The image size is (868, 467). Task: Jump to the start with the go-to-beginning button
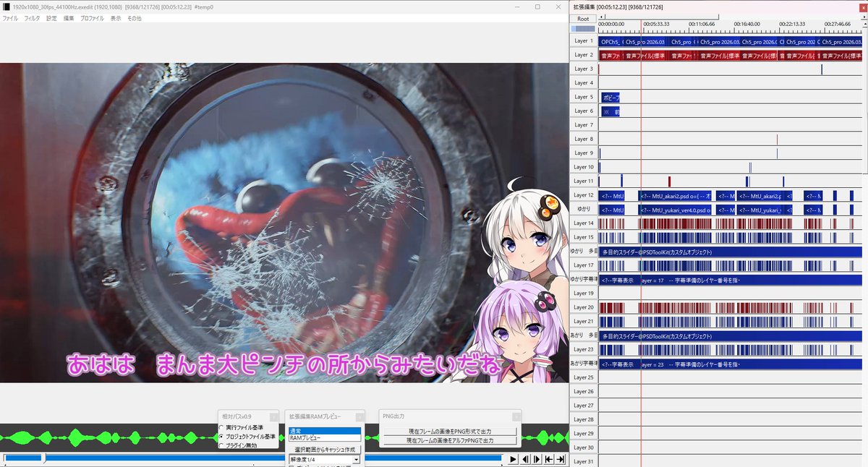tap(548, 459)
